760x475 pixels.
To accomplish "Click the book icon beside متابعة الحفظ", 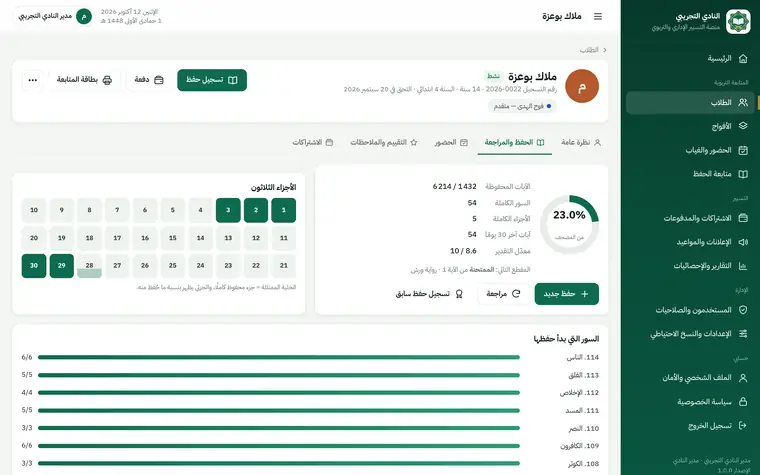I will click(743, 174).
